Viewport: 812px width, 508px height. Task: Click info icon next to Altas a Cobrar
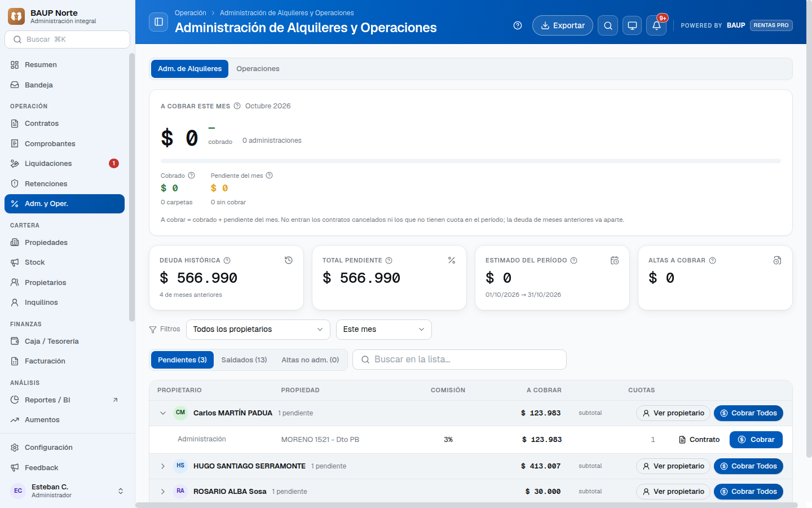[713, 260]
